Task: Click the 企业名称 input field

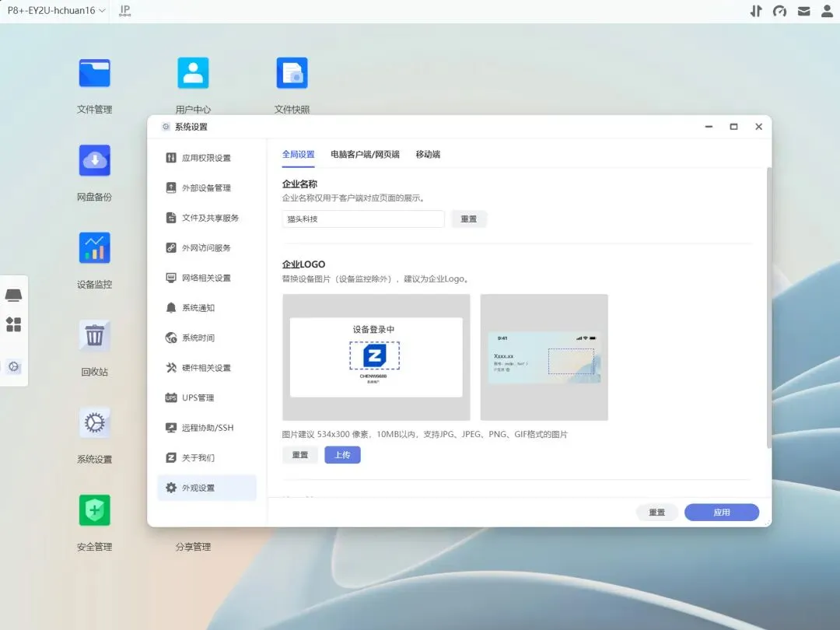Action: [x=363, y=219]
